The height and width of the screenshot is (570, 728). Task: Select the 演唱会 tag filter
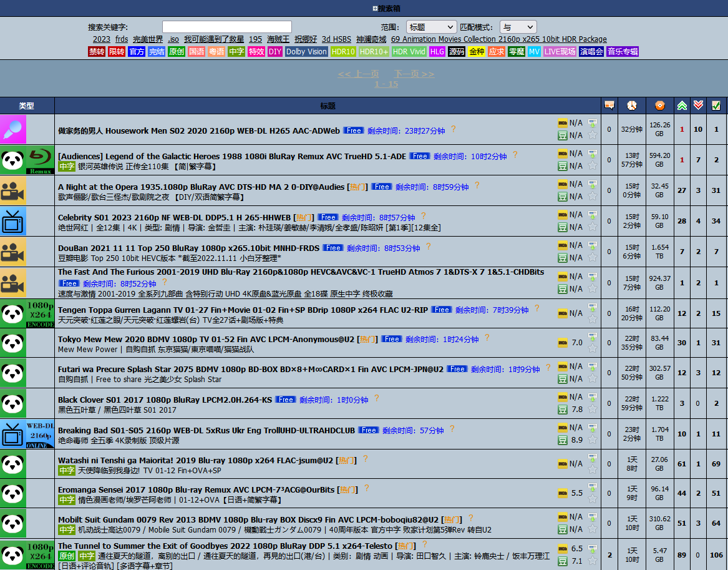click(x=591, y=52)
